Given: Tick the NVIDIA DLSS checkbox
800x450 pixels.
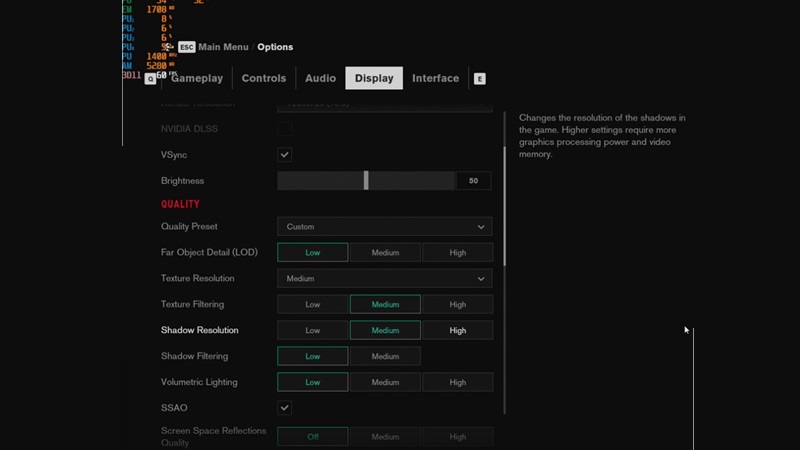Looking at the screenshot, I should 285,129.
